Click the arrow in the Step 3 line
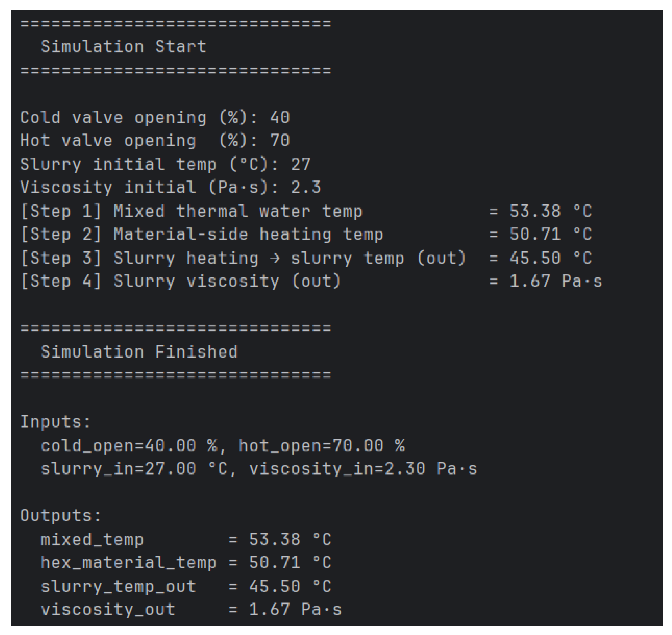 pos(274,258)
